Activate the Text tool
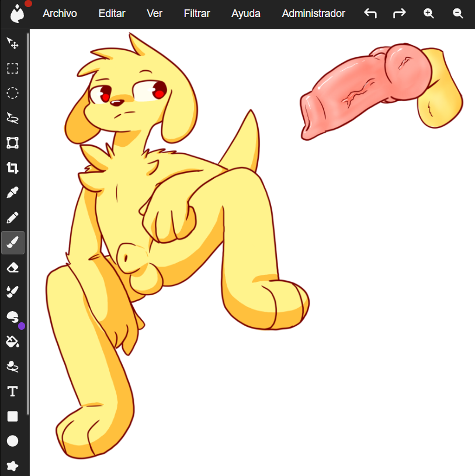This screenshot has height=476, width=475. click(12, 391)
